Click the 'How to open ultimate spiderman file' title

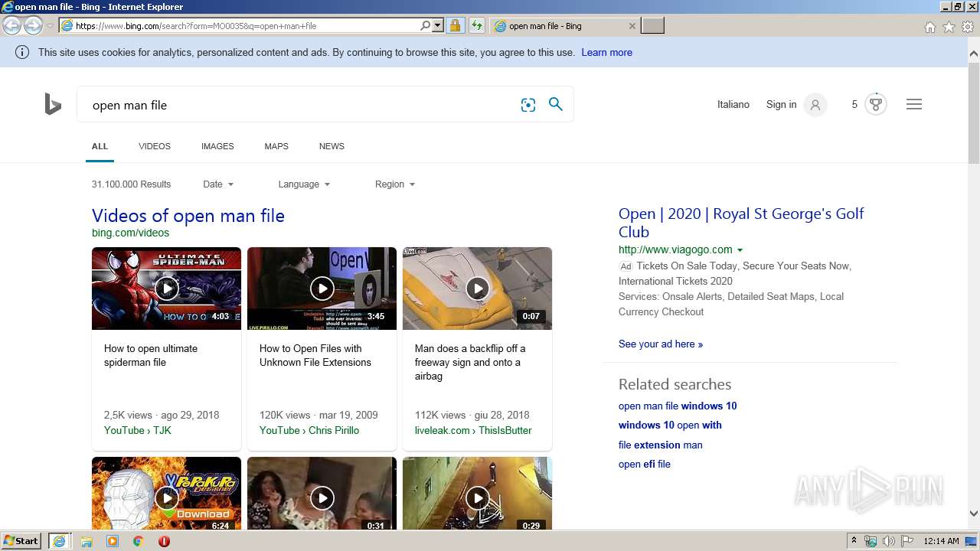(x=151, y=356)
